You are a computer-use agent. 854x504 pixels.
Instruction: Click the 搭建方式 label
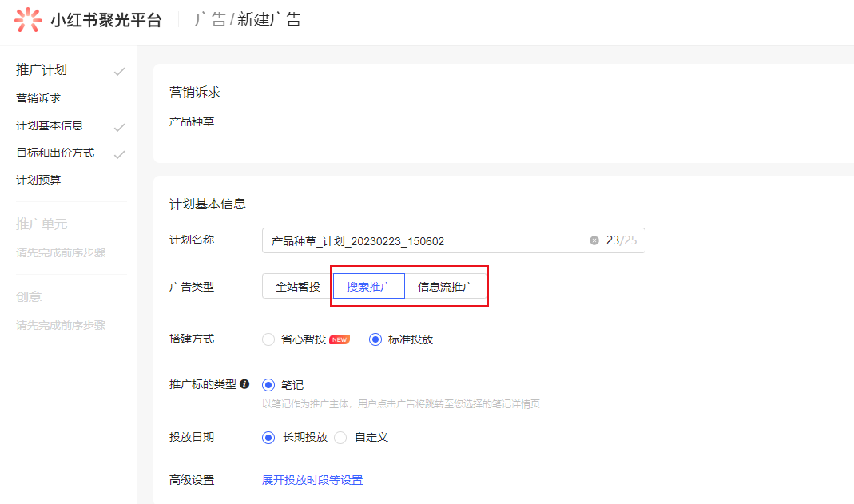point(192,339)
